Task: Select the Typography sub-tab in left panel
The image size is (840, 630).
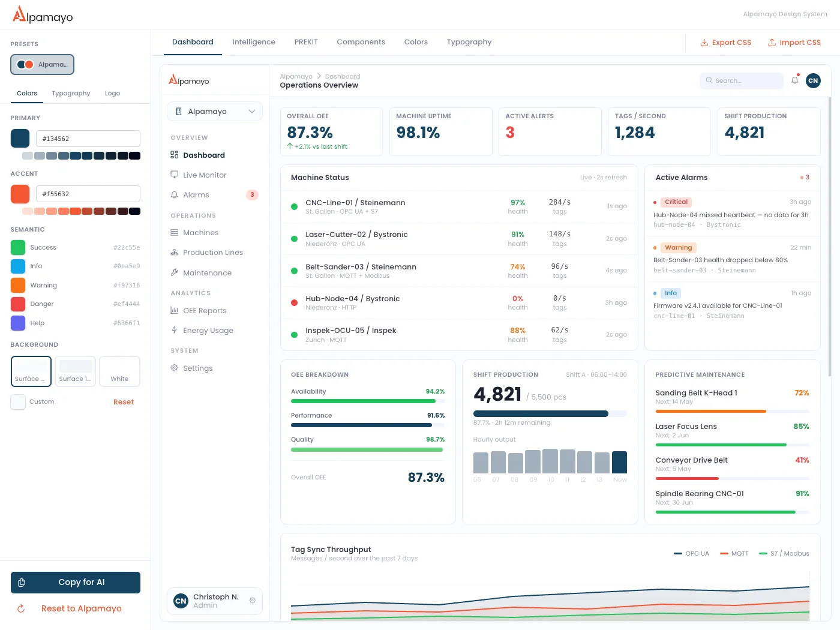Action: point(71,93)
